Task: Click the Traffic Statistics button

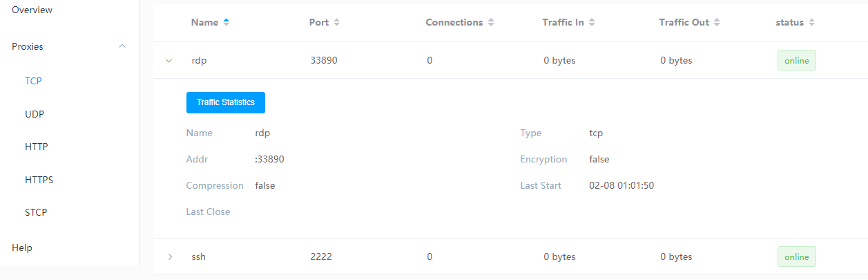Action: (226, 102)
